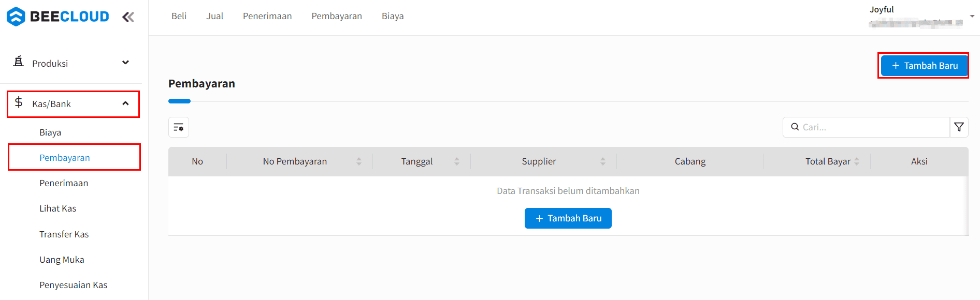Click the Cari search input field

(x=873, y=127)
